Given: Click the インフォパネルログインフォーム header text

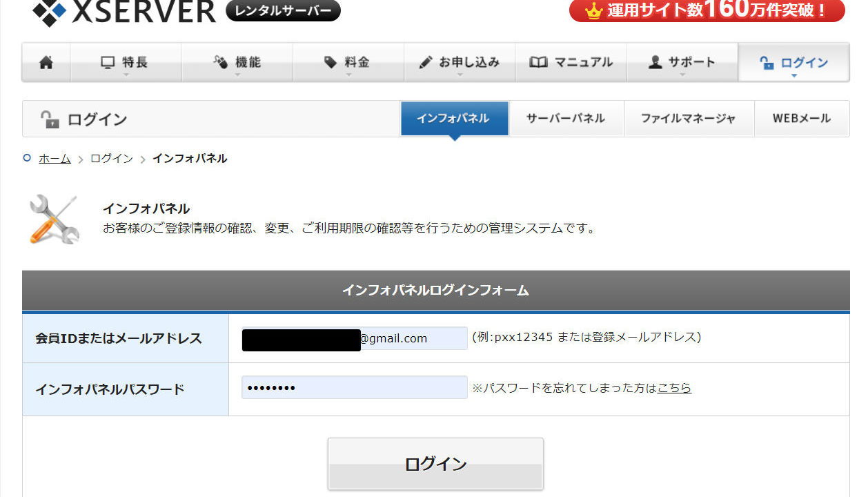Looking at the screenshot, I should (435, 291).
